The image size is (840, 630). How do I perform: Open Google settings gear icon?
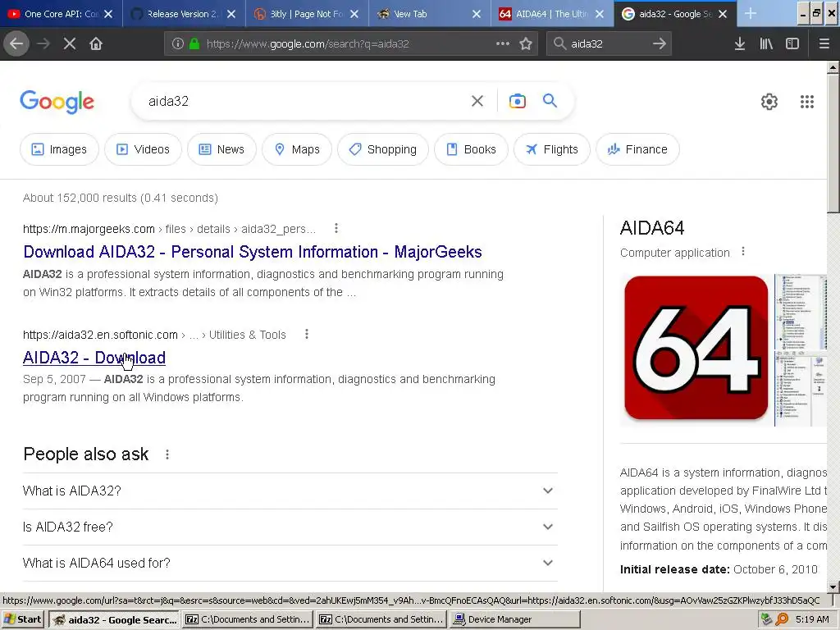tap(769, 101)
